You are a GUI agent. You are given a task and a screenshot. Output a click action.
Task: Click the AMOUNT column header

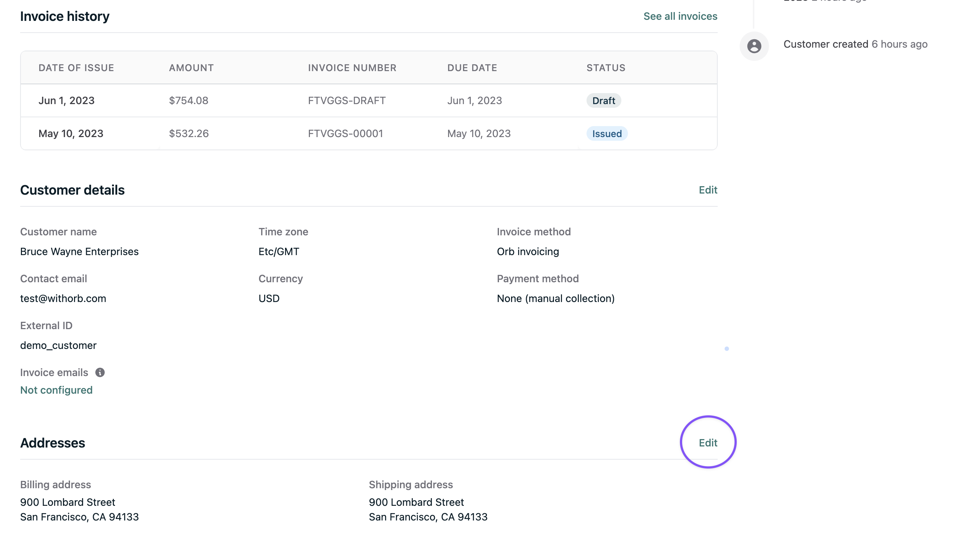tap(191, 68)
